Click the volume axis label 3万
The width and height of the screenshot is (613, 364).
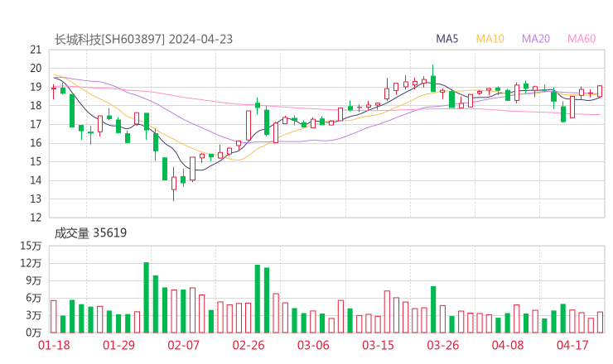coord(34,315)
